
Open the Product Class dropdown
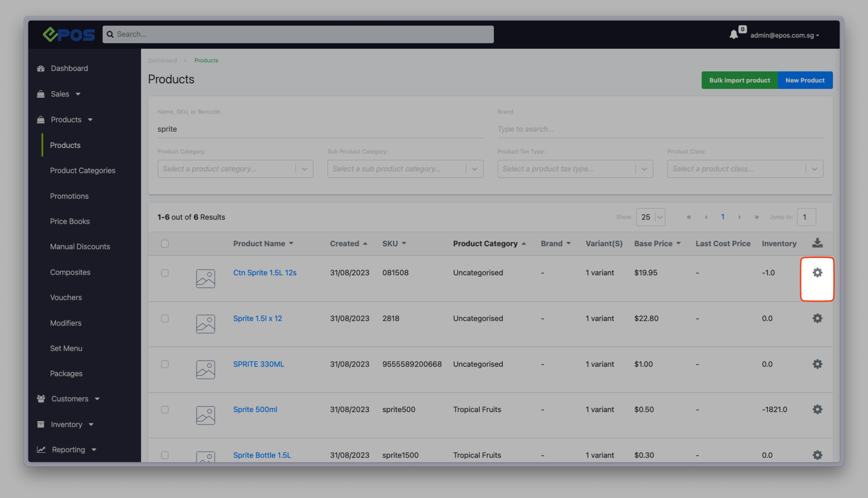pos(745,169)
